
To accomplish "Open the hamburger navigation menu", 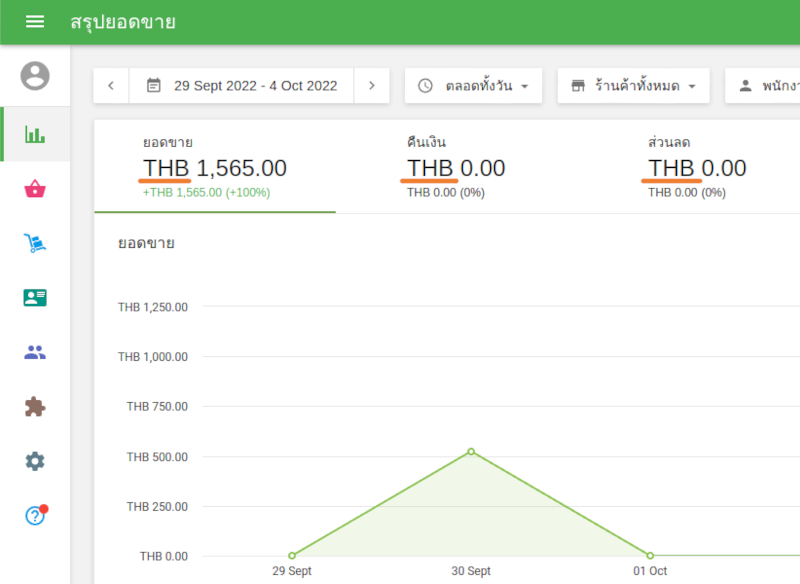I will (x=35, y=22).
